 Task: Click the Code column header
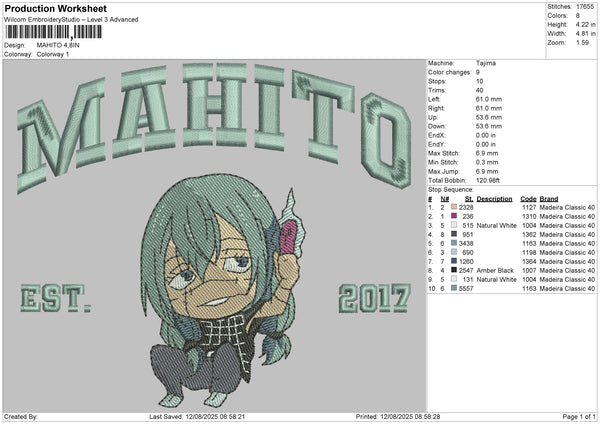click(529, 199)
